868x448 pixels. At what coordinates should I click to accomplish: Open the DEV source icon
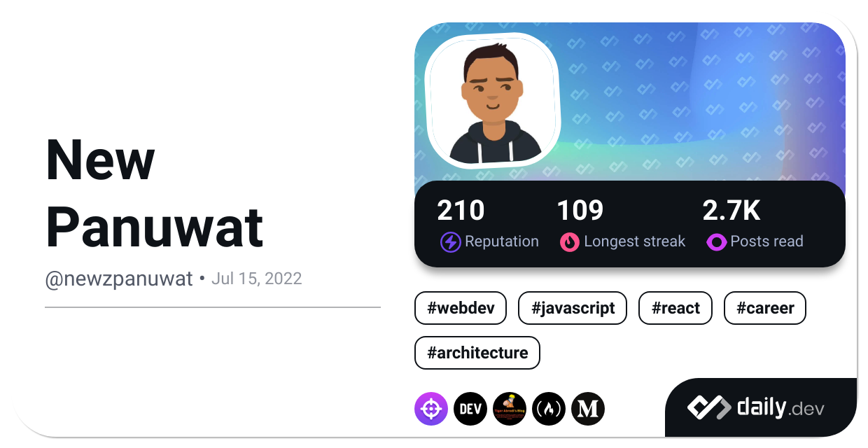tap(470, 409)
